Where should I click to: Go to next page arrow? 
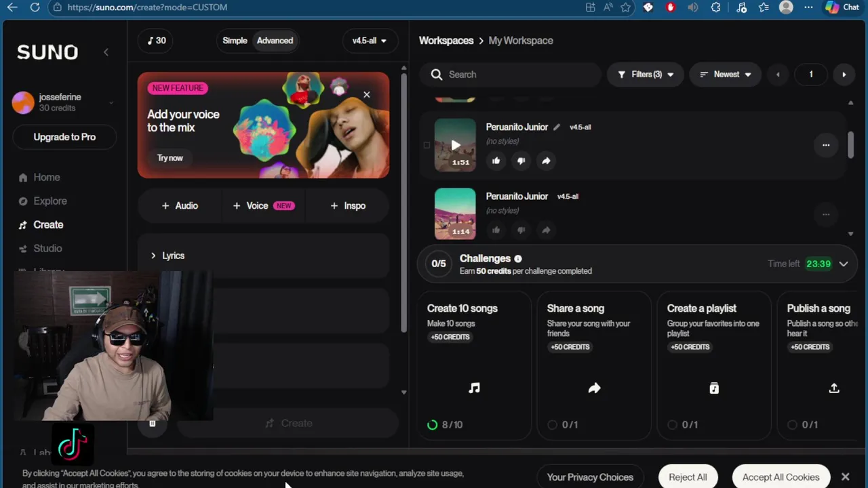[844, 75]
